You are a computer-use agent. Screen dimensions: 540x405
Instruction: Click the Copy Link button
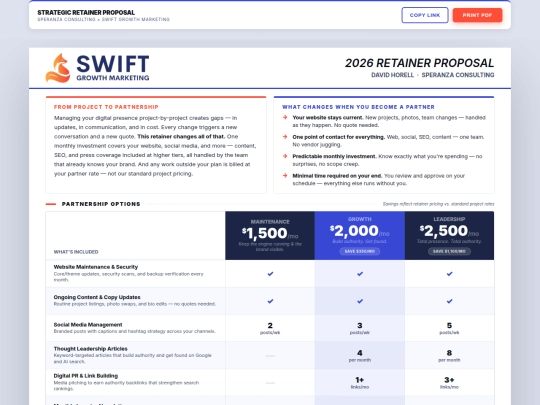(x=425, y=15)
